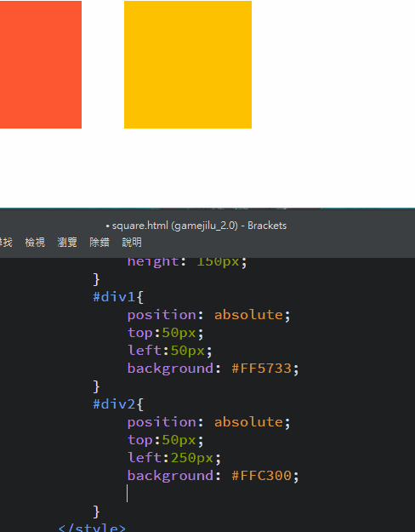Click the #FF5733 color value
Screen dimensions: 415x532
(x=261, y=369)
